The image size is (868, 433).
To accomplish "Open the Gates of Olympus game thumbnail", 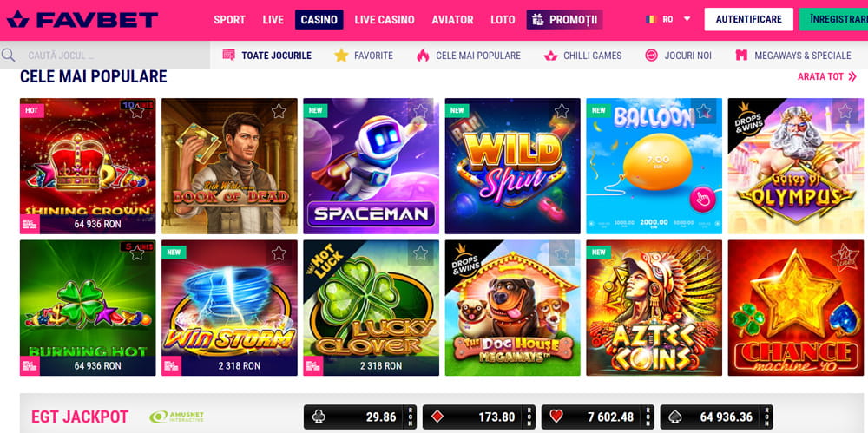I will tap(795, 166).
